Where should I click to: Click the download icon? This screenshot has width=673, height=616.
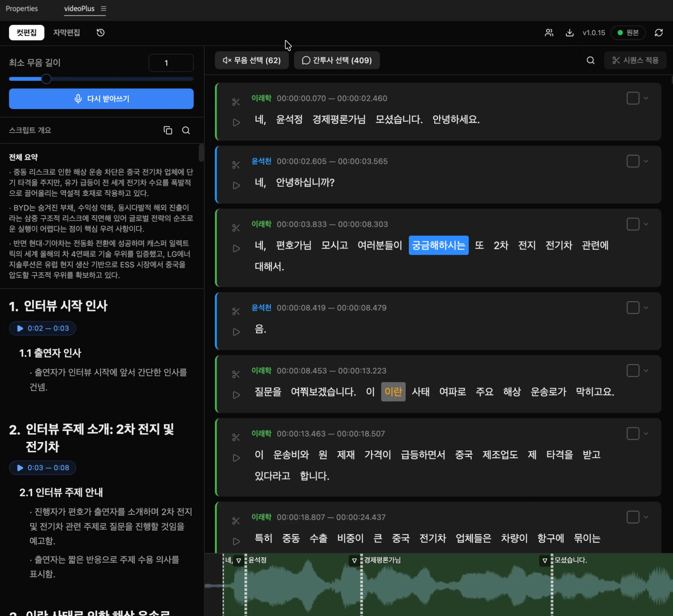pyautogui.click(x=569, y=32)
